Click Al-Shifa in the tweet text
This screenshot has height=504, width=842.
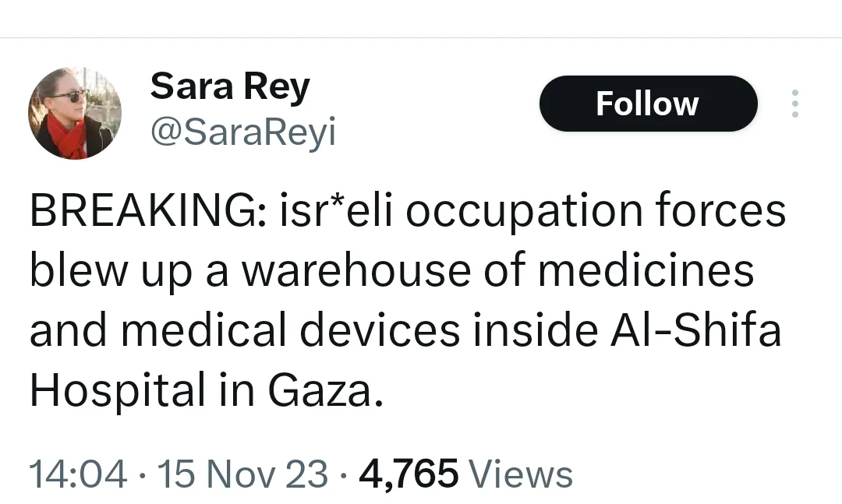tap(695, 330)
